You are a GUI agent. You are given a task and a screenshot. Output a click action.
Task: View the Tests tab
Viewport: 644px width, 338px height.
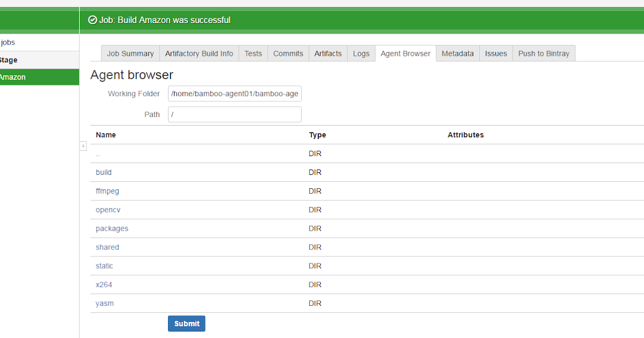pos(253,53)
